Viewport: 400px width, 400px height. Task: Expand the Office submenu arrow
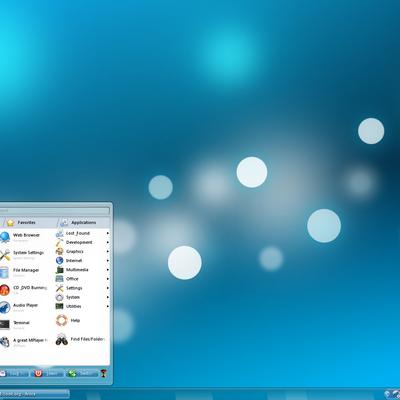coord(108,279)
